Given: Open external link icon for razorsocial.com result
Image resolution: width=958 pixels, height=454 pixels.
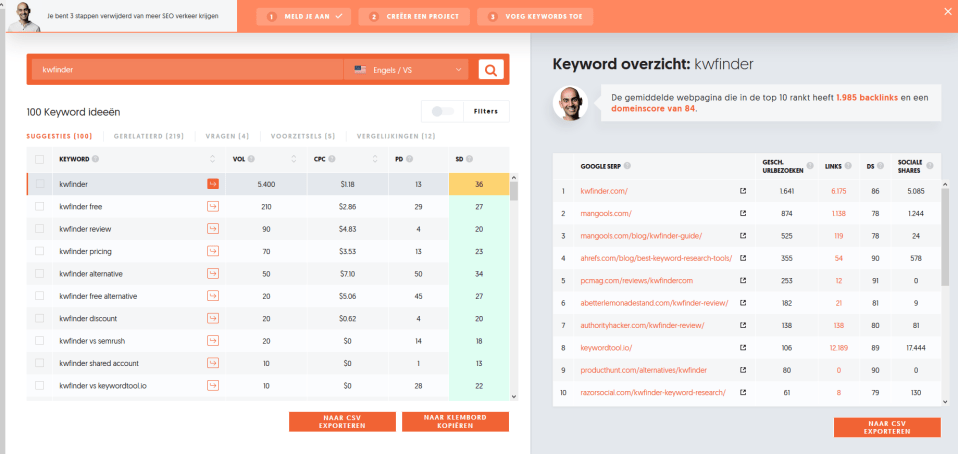Looking at the screenshot, I should click(743, 392).
